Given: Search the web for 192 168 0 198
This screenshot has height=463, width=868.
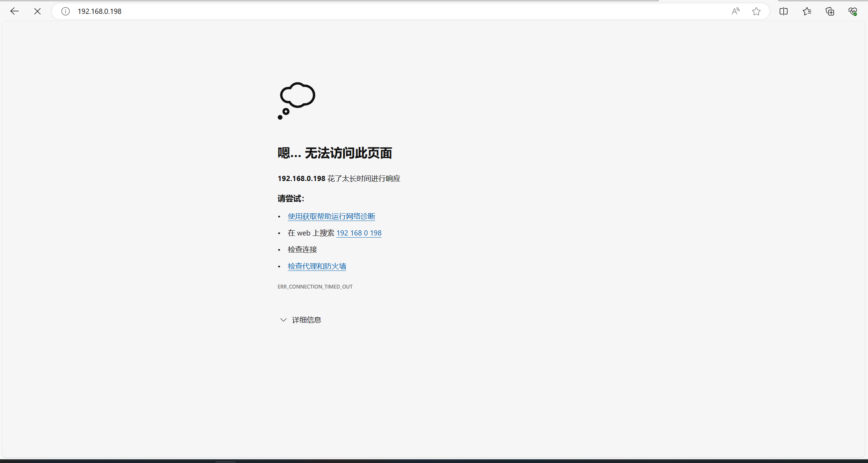Looking at the screenshot, I should 359,233.
